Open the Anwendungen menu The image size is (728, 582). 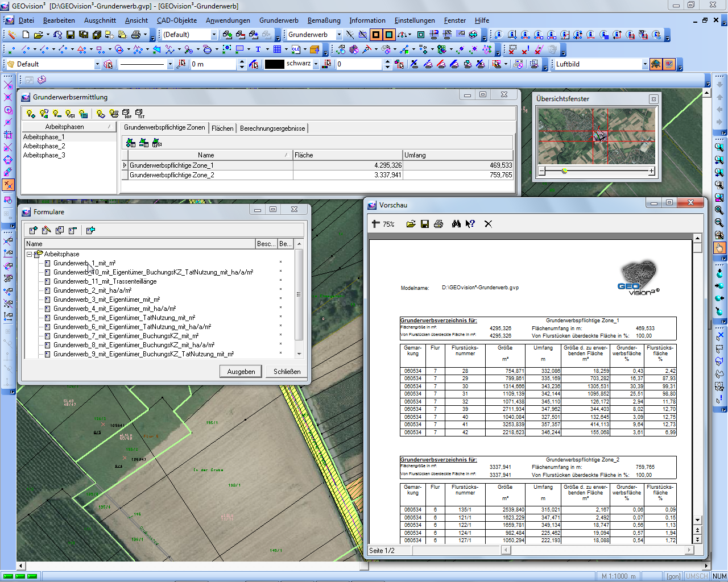(x=228, y=20)
